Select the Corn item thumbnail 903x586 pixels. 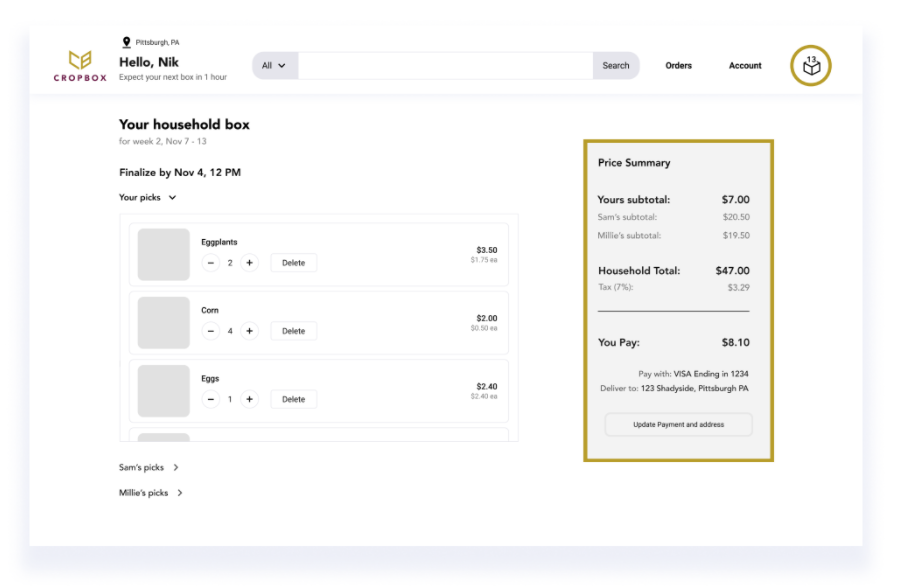pyautogui.click(x=164, y=323)
